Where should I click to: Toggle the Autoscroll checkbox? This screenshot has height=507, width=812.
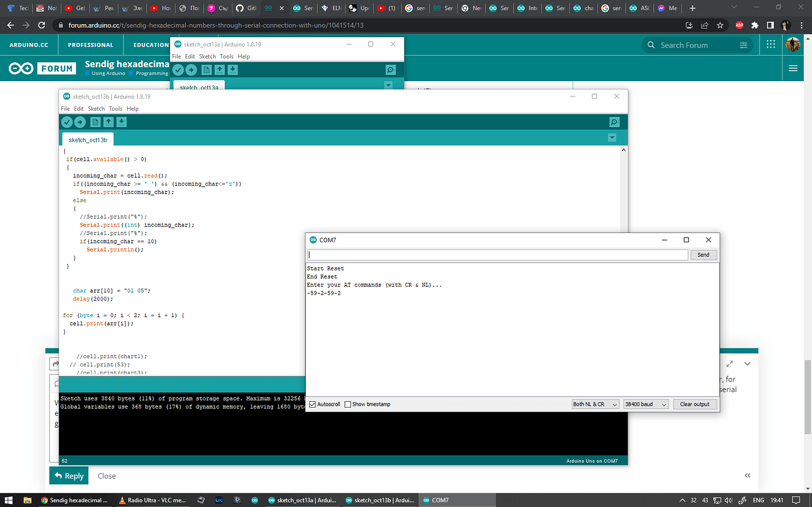pyautogui.click(x=312, y=404)
